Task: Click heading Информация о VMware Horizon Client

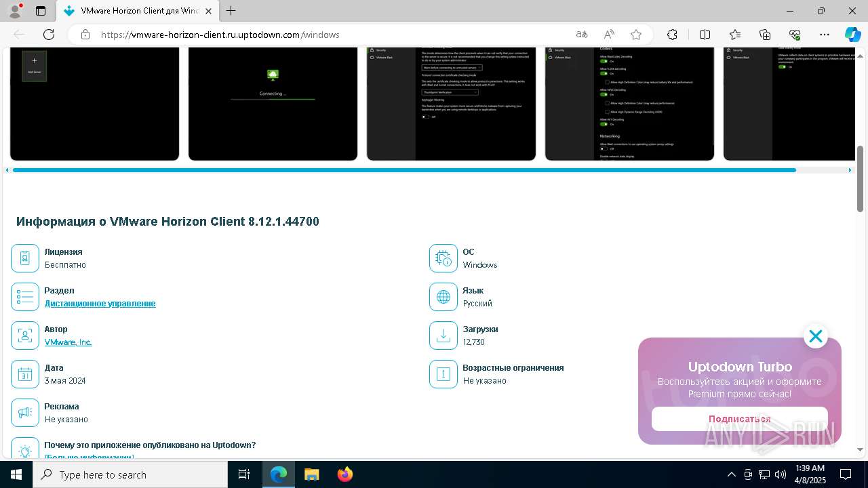Action: click(x=167, y=222)
